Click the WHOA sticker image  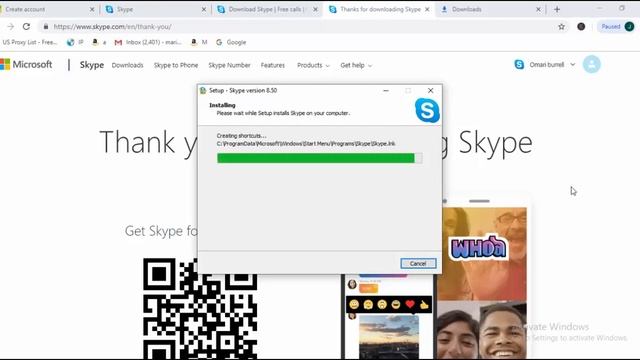(x=479, y=247)
